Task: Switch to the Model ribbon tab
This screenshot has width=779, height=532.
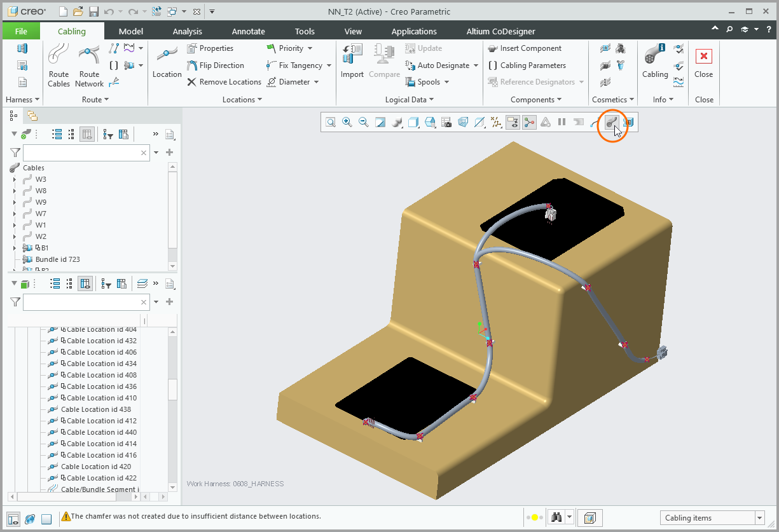Action: 130,31
